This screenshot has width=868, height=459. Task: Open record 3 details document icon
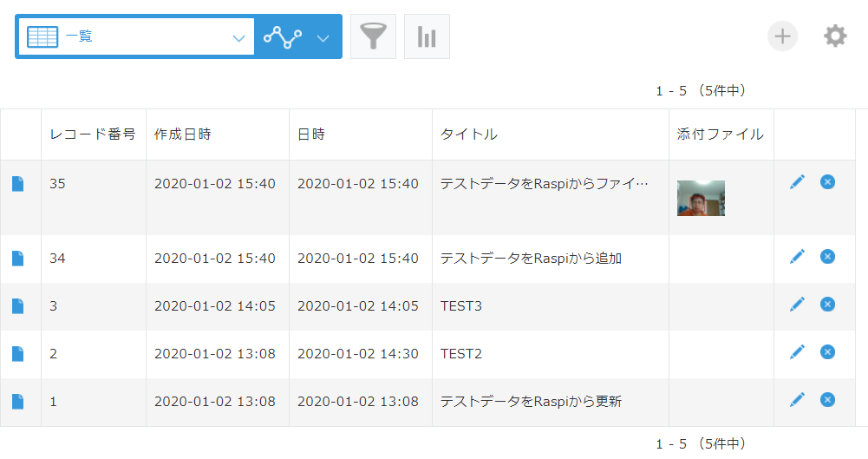(x=17, y=306)
